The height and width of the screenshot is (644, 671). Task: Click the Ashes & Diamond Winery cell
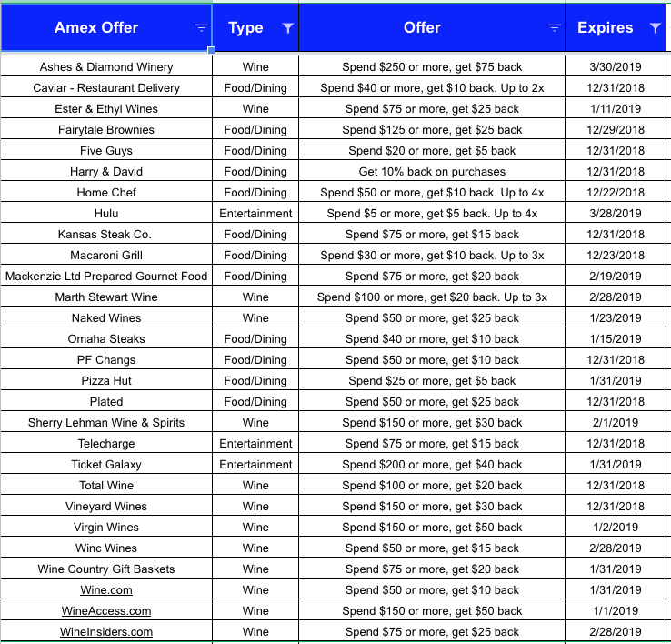coord(106,67)
